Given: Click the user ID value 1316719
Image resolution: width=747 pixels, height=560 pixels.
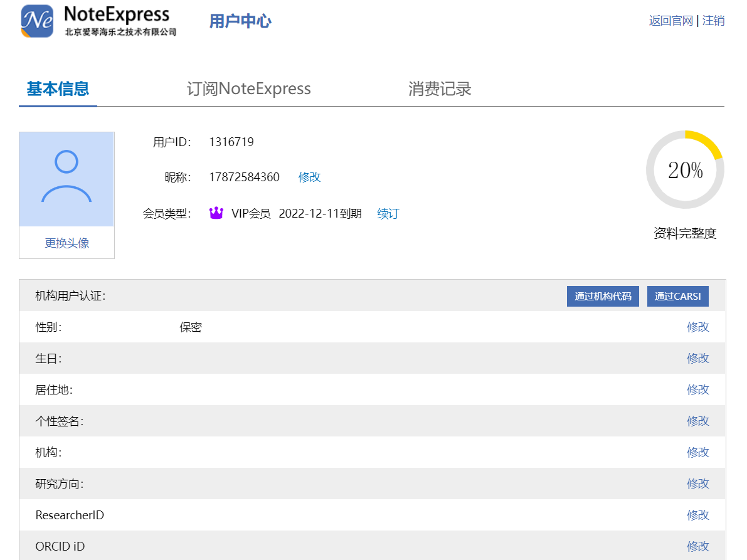Looking at the screenshot, I should click(x=231, y=142).
